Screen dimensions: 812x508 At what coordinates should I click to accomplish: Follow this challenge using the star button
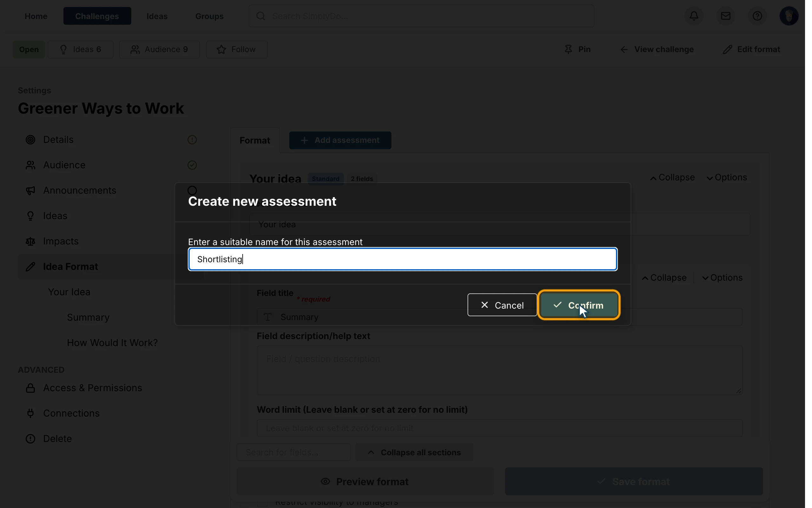click(237, 50)
